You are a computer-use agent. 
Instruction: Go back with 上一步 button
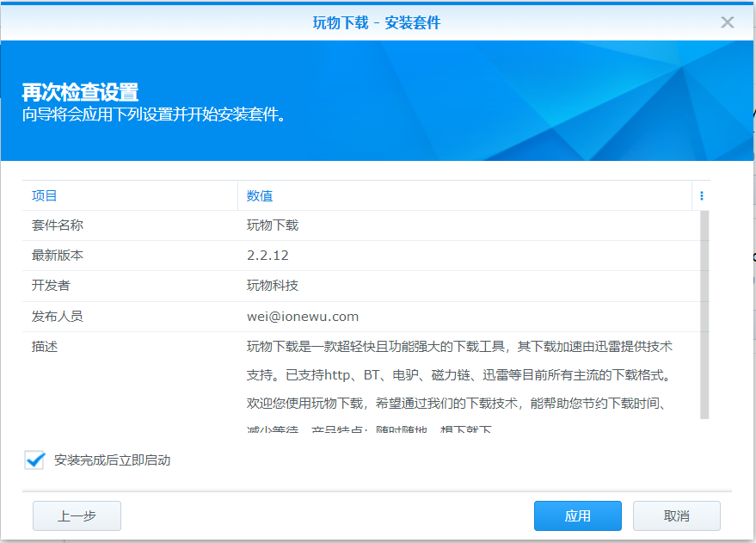[77, 516]
